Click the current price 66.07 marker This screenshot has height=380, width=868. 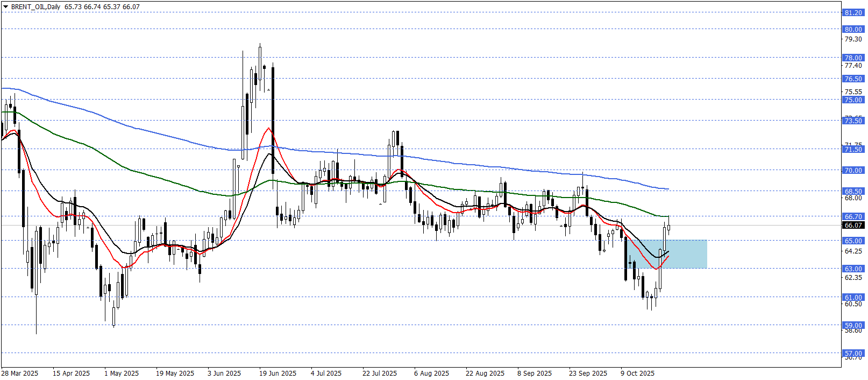853,225
